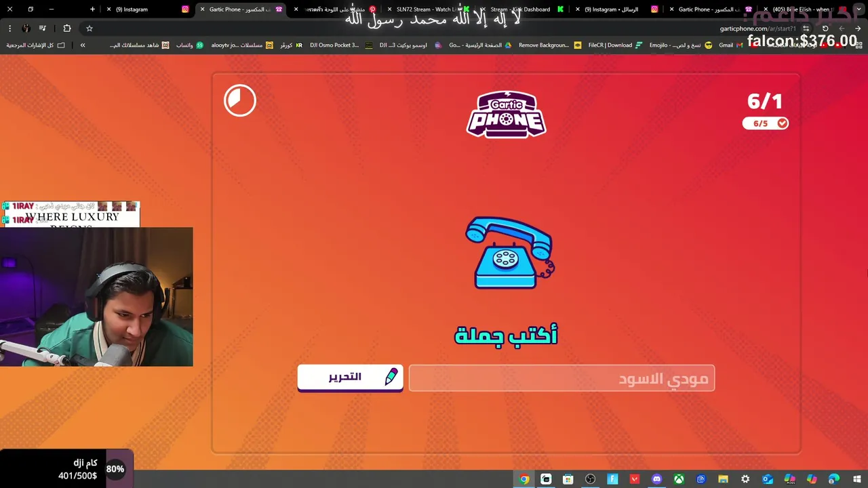The width and height of the screenshot is (868, 488).
Task: Open the alooytv bookmark
Action: tap(241, 45)
